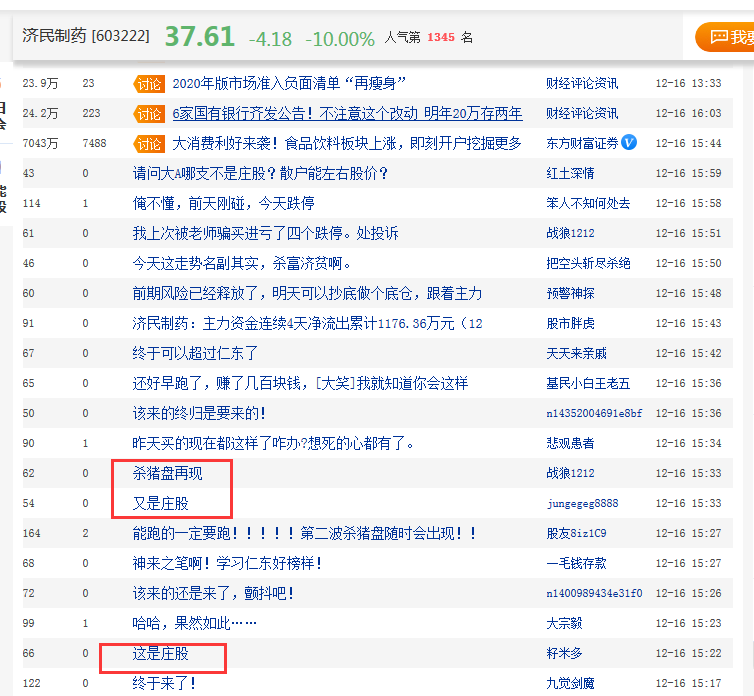Click the read count 23.9万
Screen dimensions: 754x696
40,84
